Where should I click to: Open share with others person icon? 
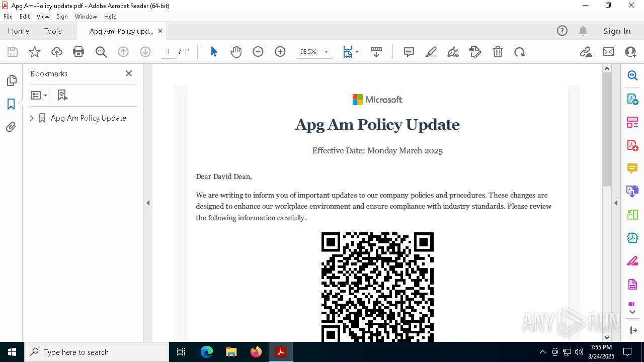tap(630, 52)
